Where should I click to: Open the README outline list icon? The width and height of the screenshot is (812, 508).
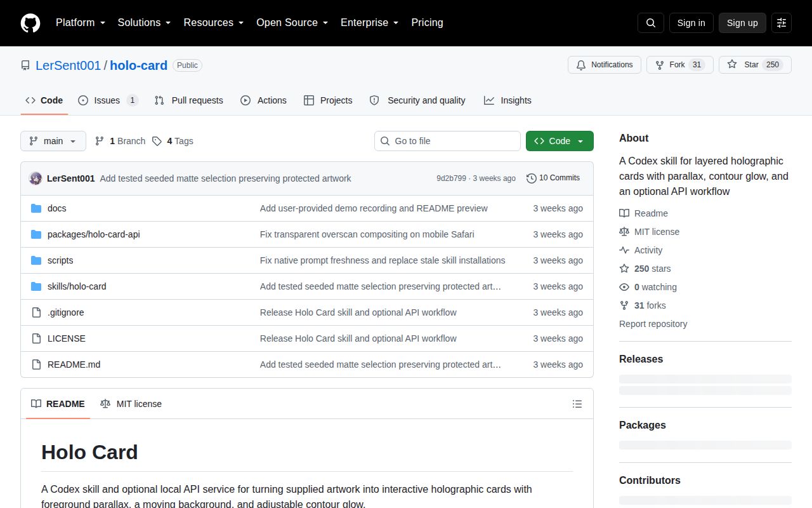point(577,404)
